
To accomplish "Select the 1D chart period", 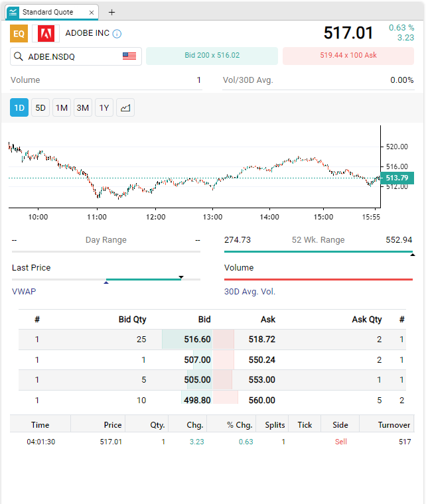I will point(19,108).
